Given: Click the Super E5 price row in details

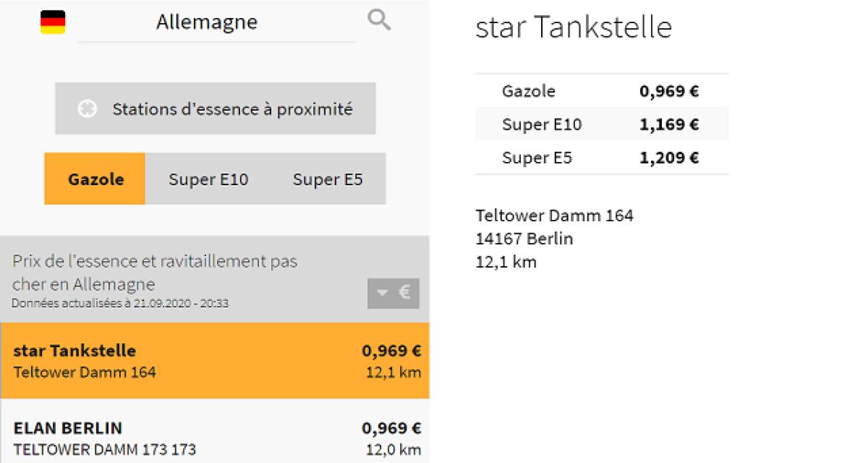Looking at the screenshot, I should click(x=601, y=158).
